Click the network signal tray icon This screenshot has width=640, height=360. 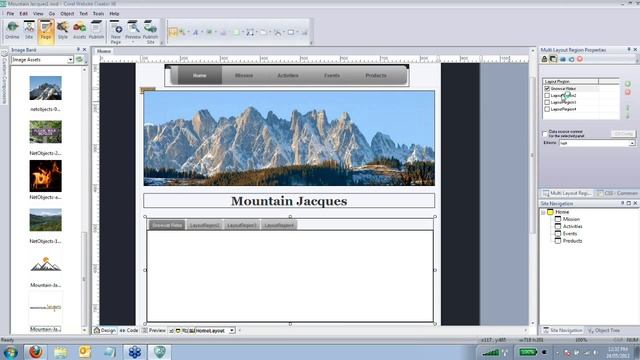(x=490, y=352)
